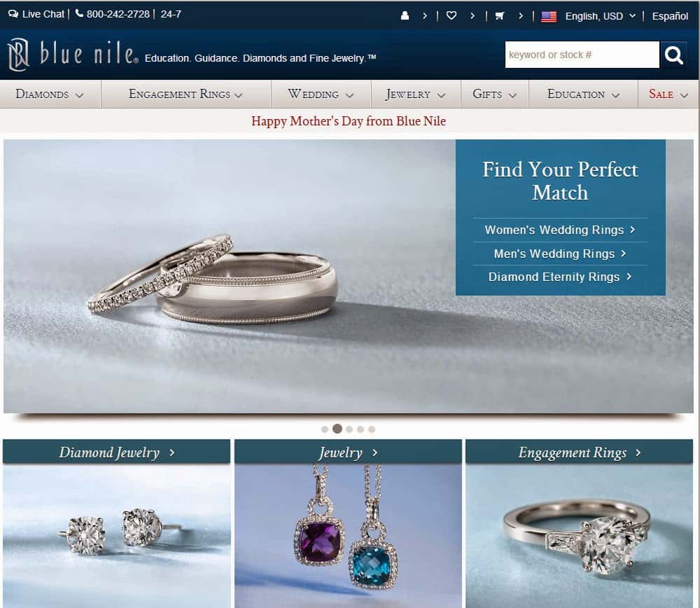Follow the Women's Wedding Rings link
Screen dimensions: 700x608
point(560,230)
